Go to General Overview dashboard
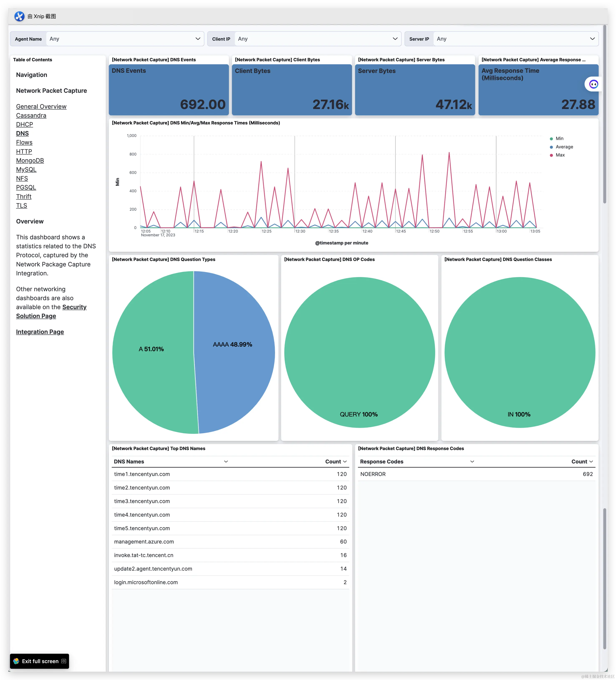The image size is (616, 680). [x=41, y=107]
